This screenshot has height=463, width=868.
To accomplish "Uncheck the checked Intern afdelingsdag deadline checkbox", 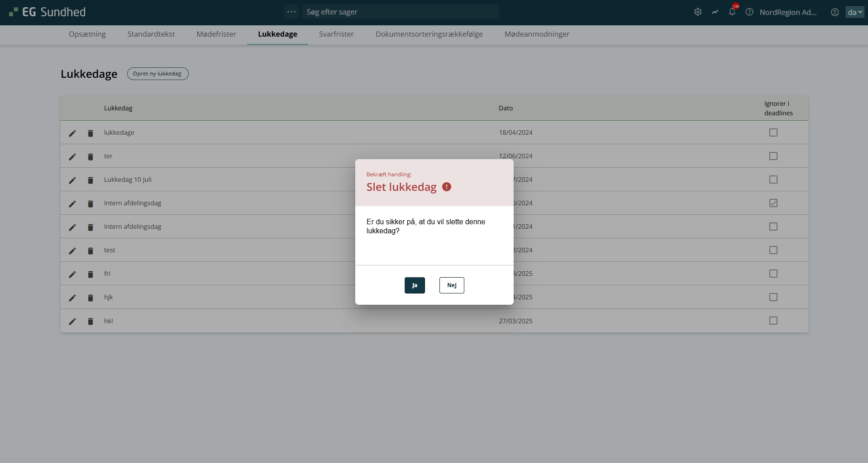I will tap(773, 203).
